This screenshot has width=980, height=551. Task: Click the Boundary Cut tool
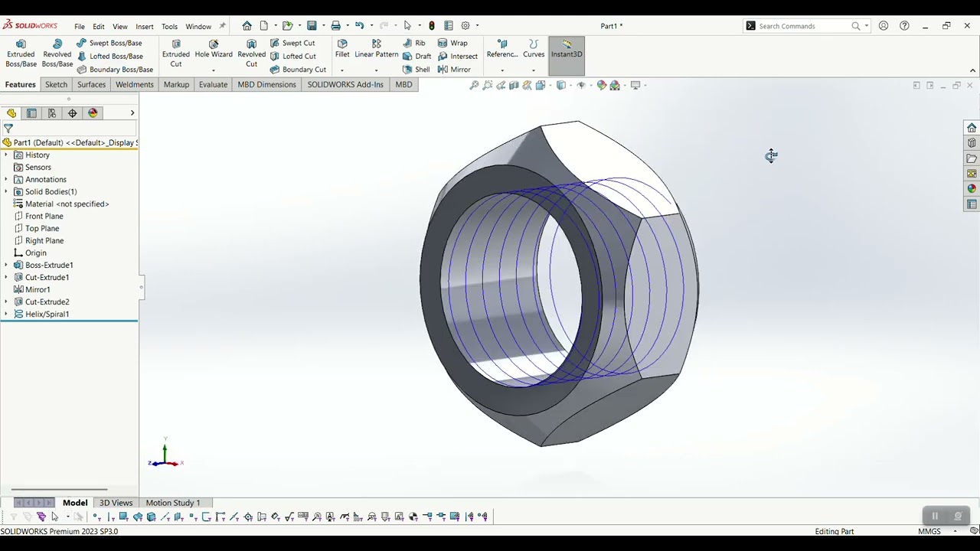tap(298, 69)
